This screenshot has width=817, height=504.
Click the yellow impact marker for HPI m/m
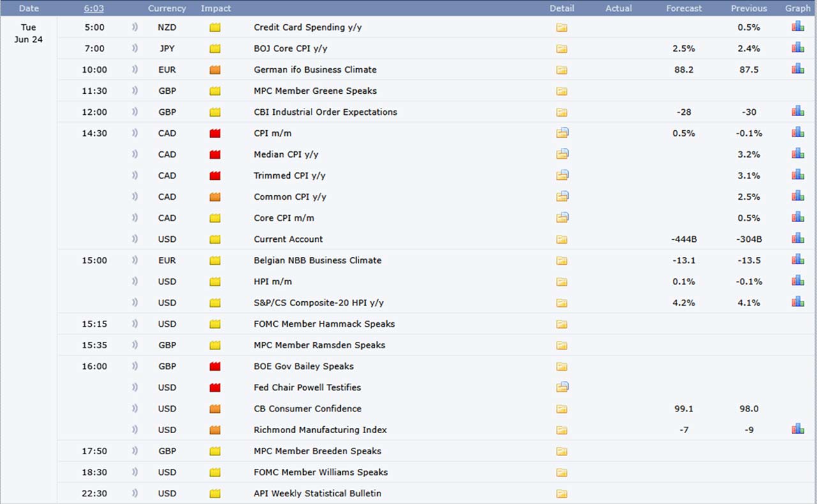click(215, 281)
